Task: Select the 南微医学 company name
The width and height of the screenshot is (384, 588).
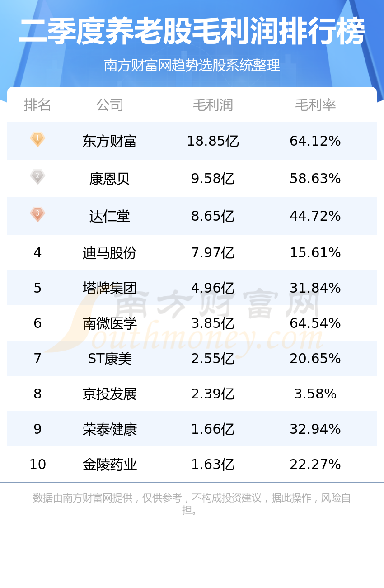Action: tap(110, 323)
